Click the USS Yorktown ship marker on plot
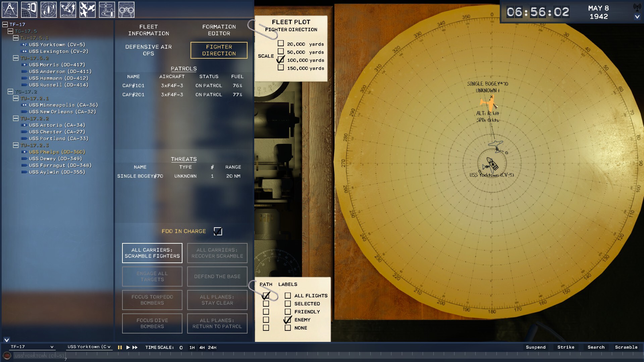 pos(492,164)
